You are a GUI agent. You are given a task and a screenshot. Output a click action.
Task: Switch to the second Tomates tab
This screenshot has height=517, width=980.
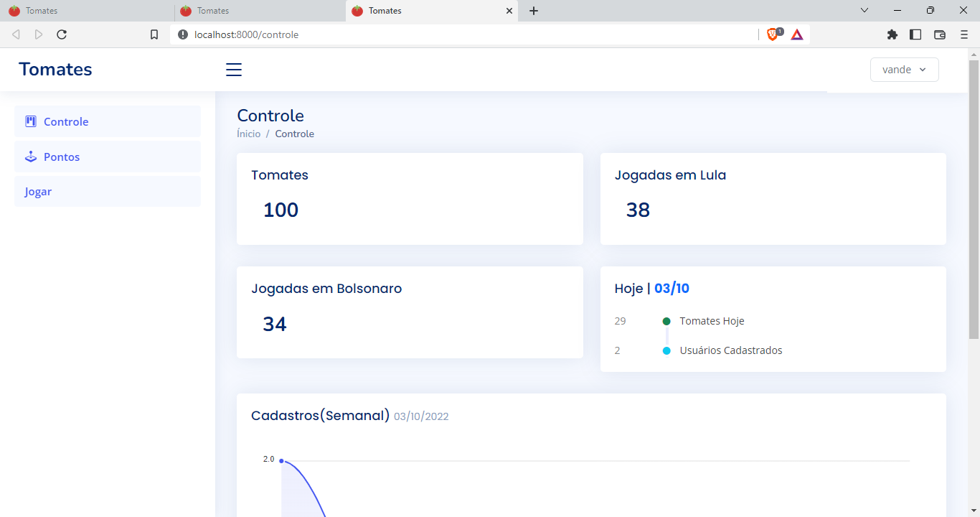coord(260,11)
